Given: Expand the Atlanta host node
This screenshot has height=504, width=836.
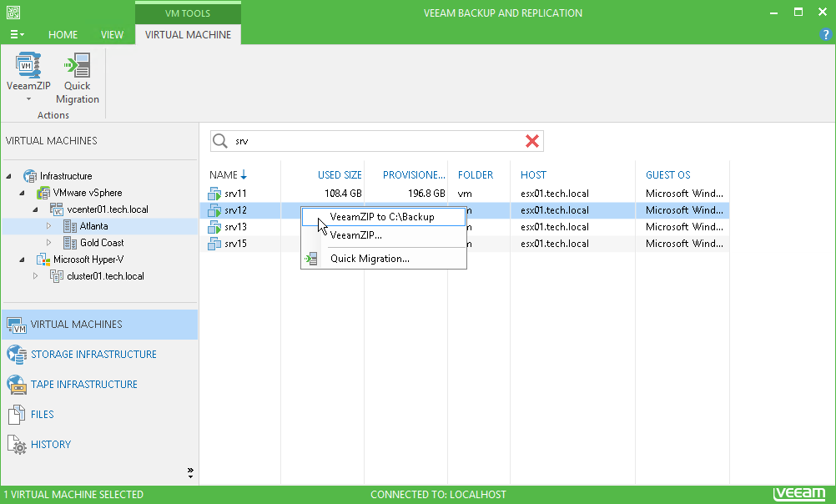Looking at the screenshot, I should coord(48,225).
